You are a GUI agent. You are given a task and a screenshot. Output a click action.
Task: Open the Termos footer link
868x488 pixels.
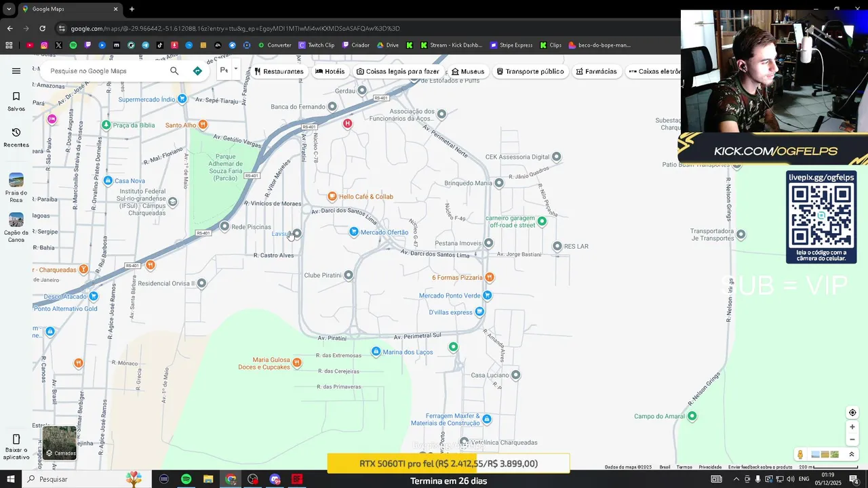[684, 467]
